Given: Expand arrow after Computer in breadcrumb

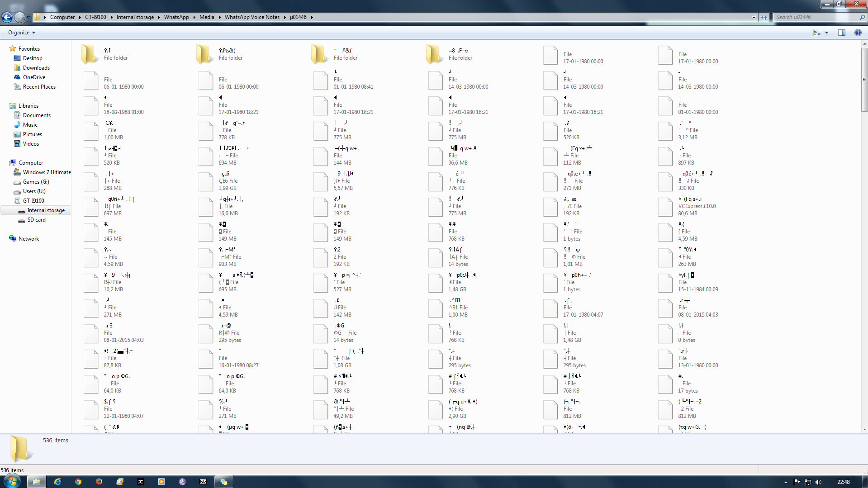Looking at the screenshot, I should (x=80, y=17).
